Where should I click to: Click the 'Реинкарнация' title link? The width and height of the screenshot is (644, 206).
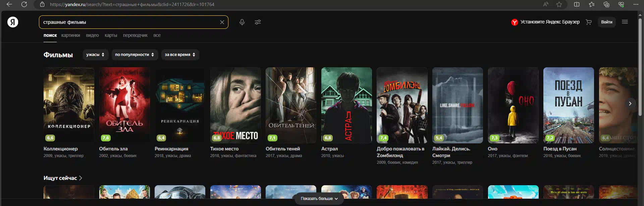[x=171, y=149]
